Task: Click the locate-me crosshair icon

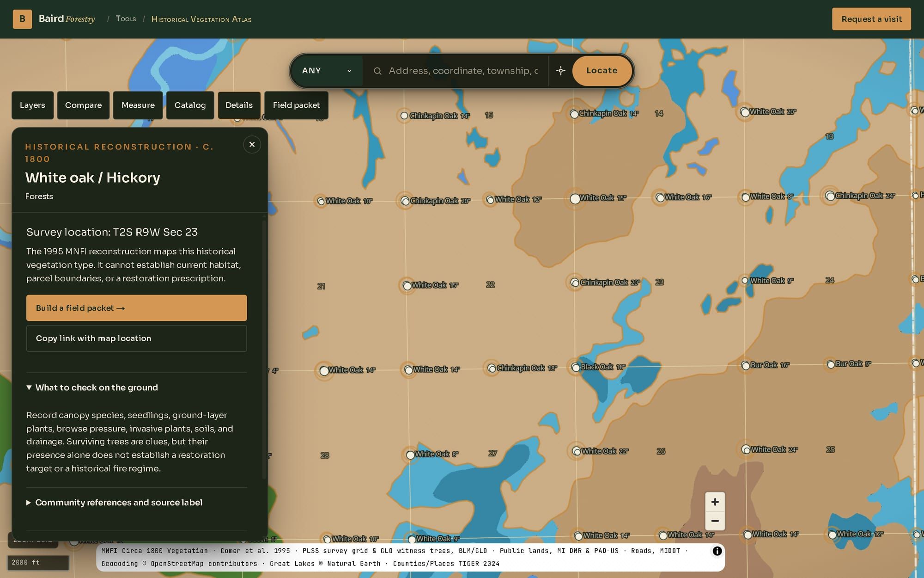Action: pos(560,71)
